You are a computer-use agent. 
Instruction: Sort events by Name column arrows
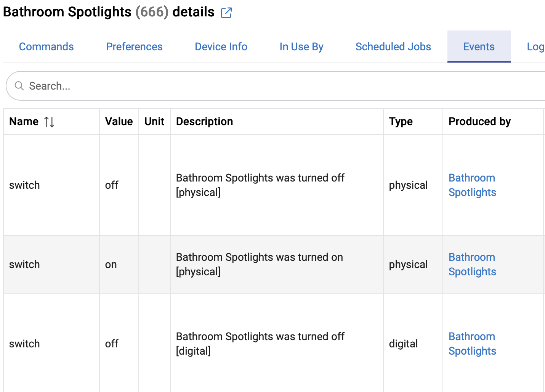49,122
